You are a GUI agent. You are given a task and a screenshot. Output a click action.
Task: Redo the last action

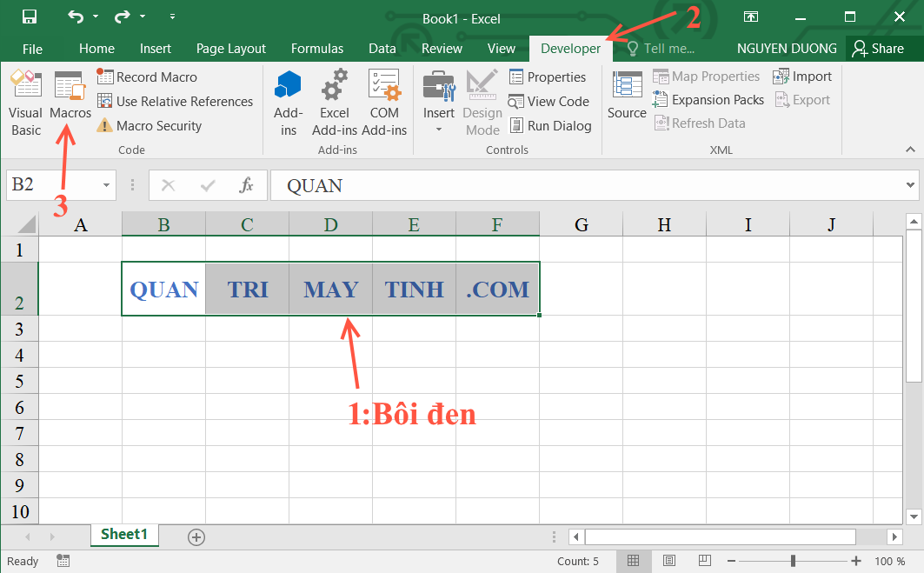click(x=122, y=17)
